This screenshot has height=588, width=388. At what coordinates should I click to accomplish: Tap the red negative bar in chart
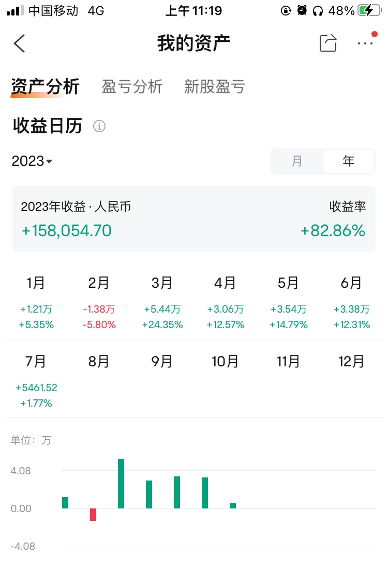93,515
